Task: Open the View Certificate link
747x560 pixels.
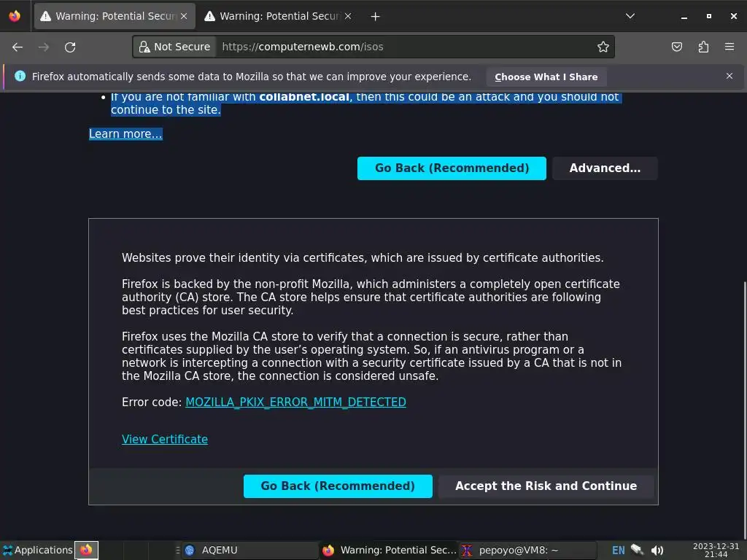Action: point(165,440)
